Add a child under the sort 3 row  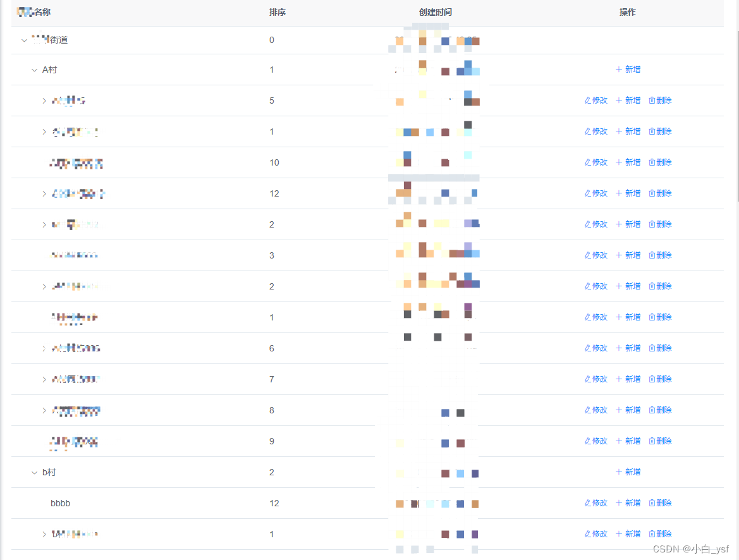(628, 255)
